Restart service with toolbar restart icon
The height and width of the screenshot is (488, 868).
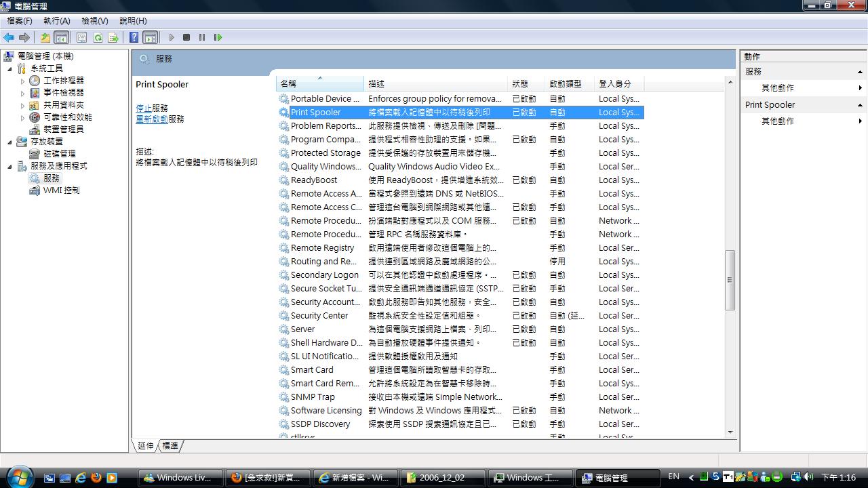(x=218, y=38)
